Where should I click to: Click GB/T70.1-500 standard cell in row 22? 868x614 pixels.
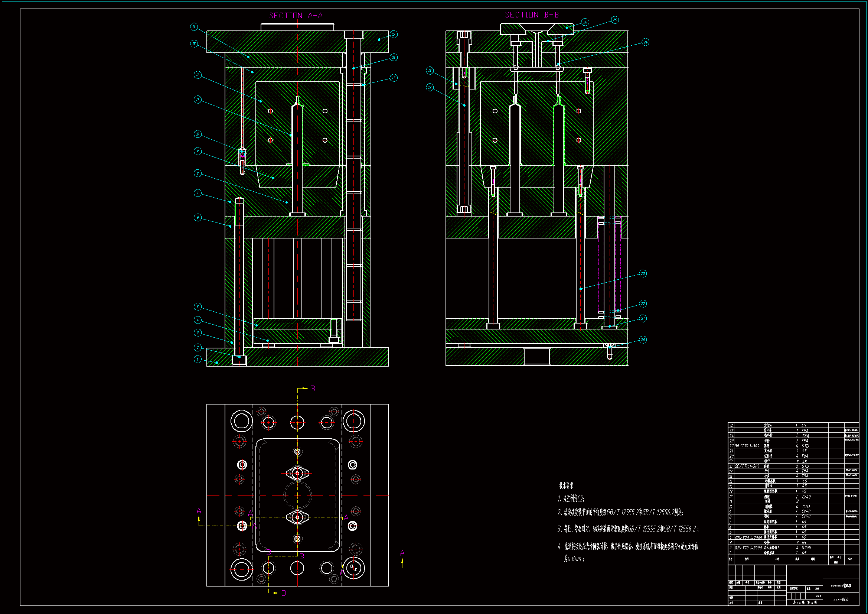click(747, 446)
